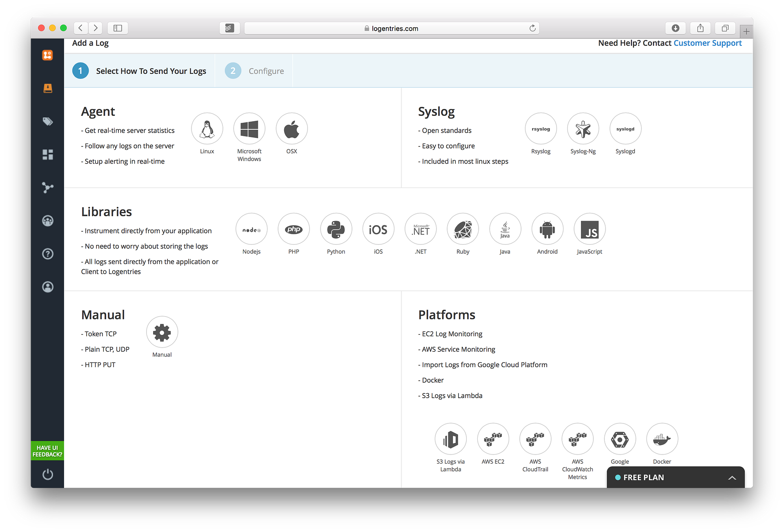784x532 pixels.
Task: Select the Rsyslog option
Action: pyautogui.click(x=541, y=129)
